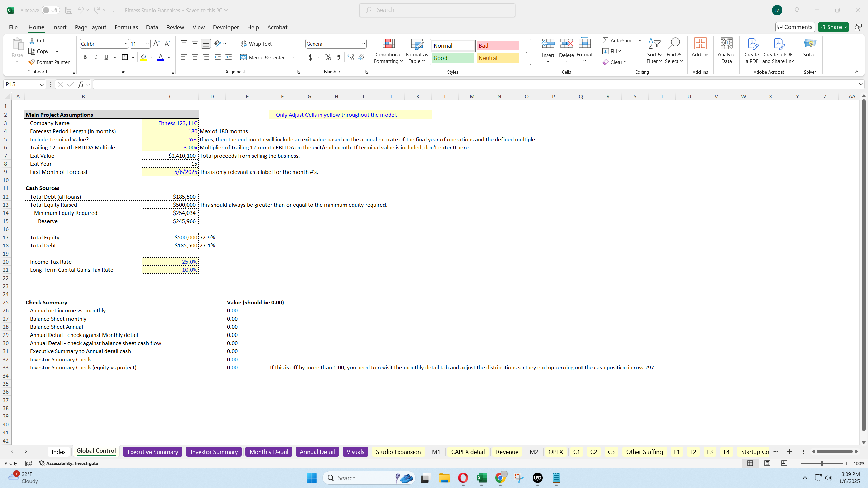This screenshot has height=488, width=868.
Task: Switch to Page Layout view in status bar
Action: (767, 463)
